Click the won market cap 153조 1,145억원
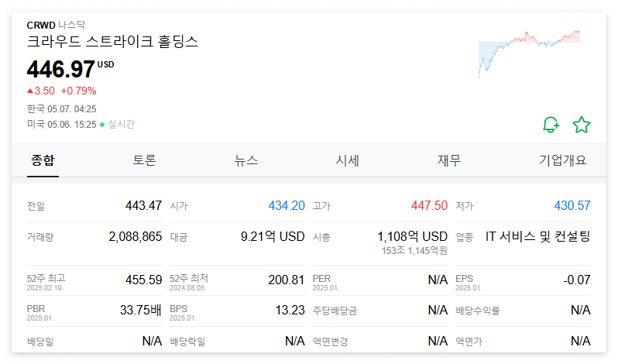This screenshot has width=618, height=364. coord(414,251)
